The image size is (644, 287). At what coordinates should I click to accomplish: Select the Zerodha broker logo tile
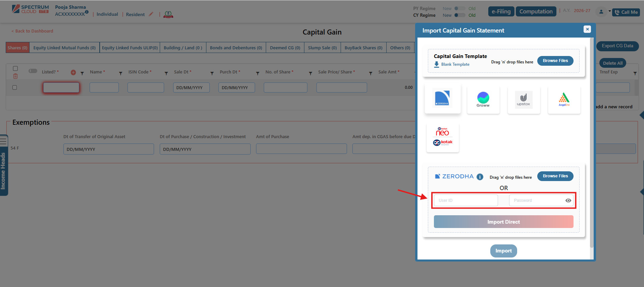pos(442,99)
